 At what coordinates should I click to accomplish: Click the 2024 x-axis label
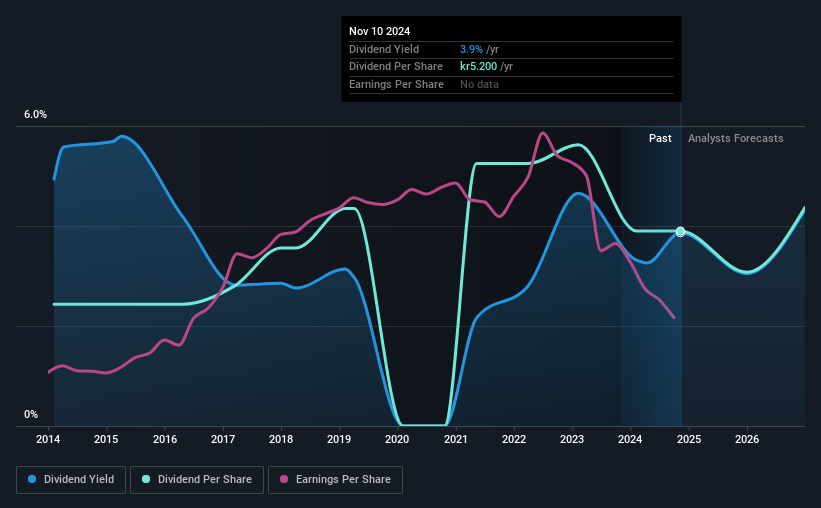[x=630, y=439]
